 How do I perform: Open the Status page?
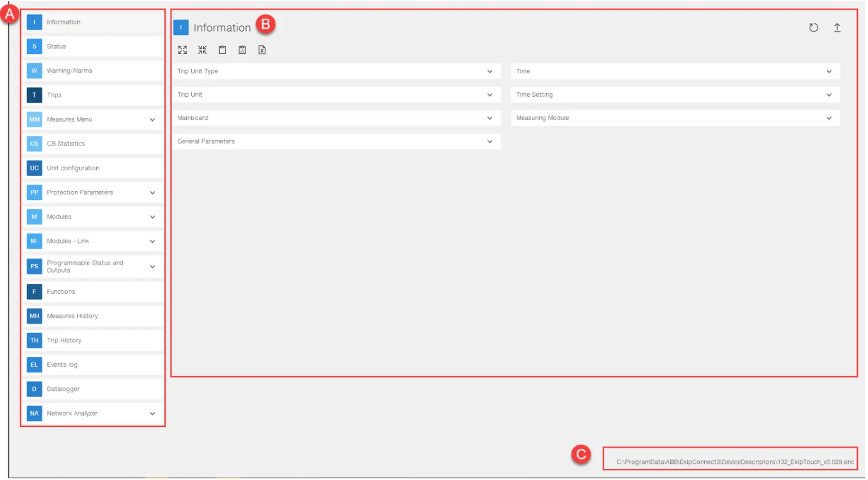point(57,47)
